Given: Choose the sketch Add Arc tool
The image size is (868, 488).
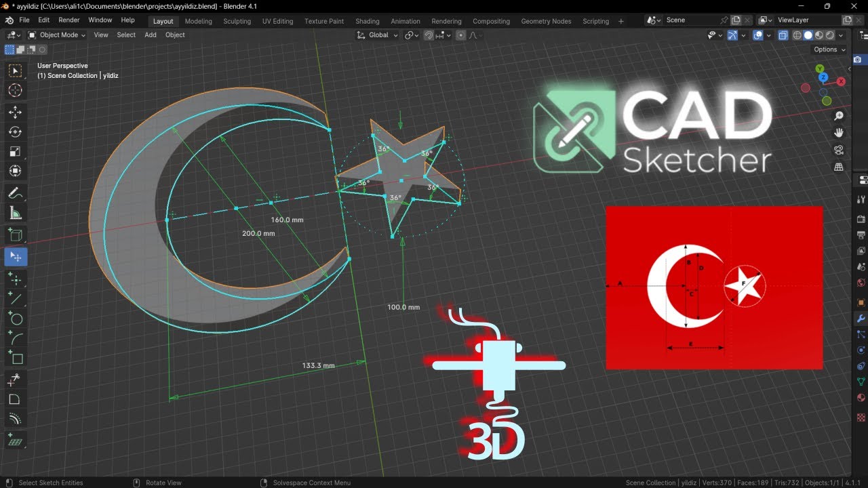Looking at the screenshot, I should (15, 338).
